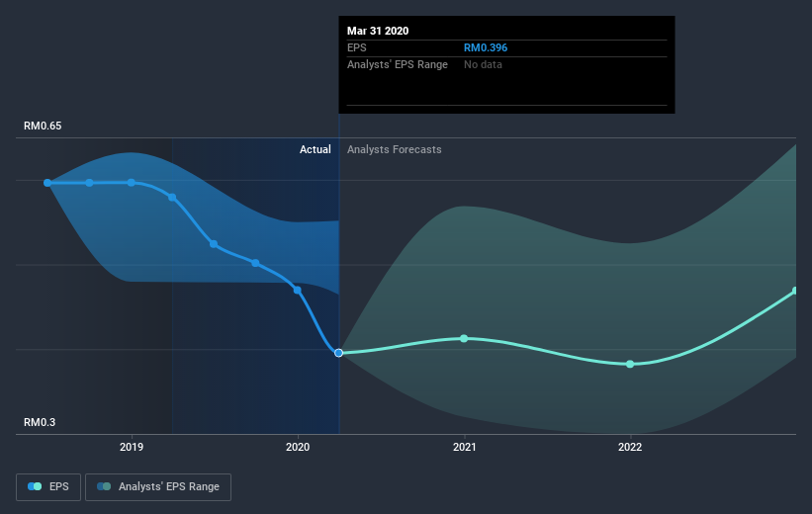Click the 2022 x-axis label

(630, 447)
